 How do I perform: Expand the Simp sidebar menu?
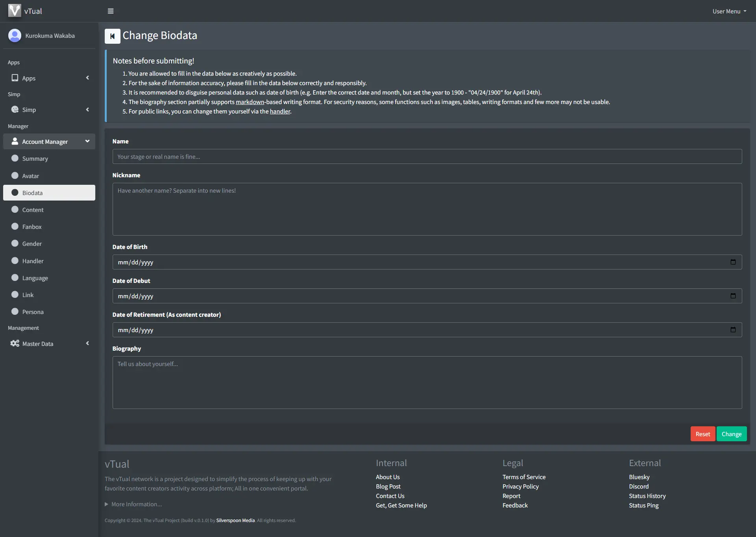49,110
